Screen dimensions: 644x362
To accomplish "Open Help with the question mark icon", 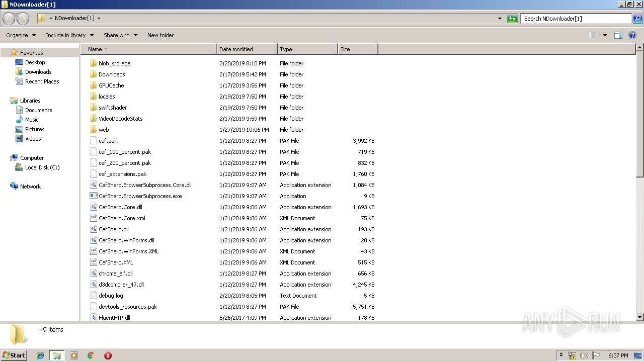I will [x=633, y=35].
